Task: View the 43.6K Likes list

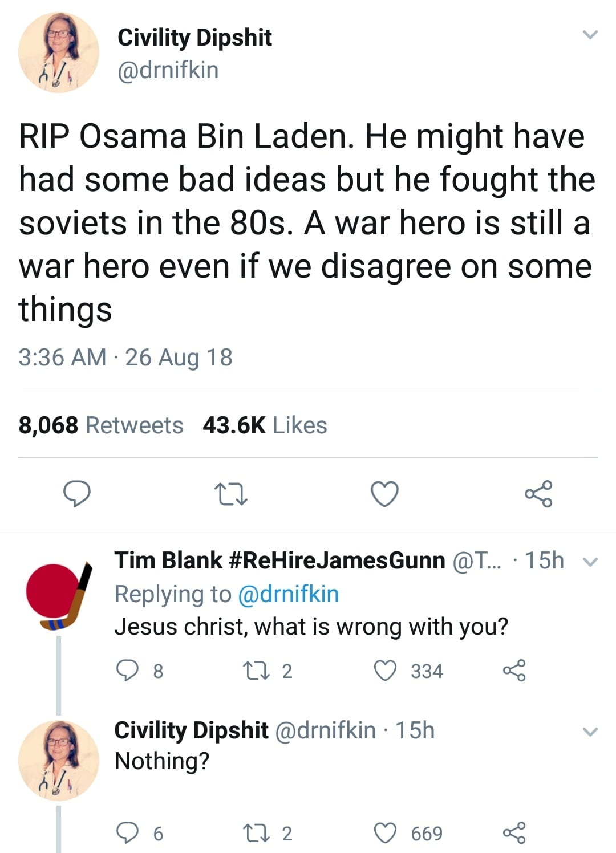Action: coord(265,425)
